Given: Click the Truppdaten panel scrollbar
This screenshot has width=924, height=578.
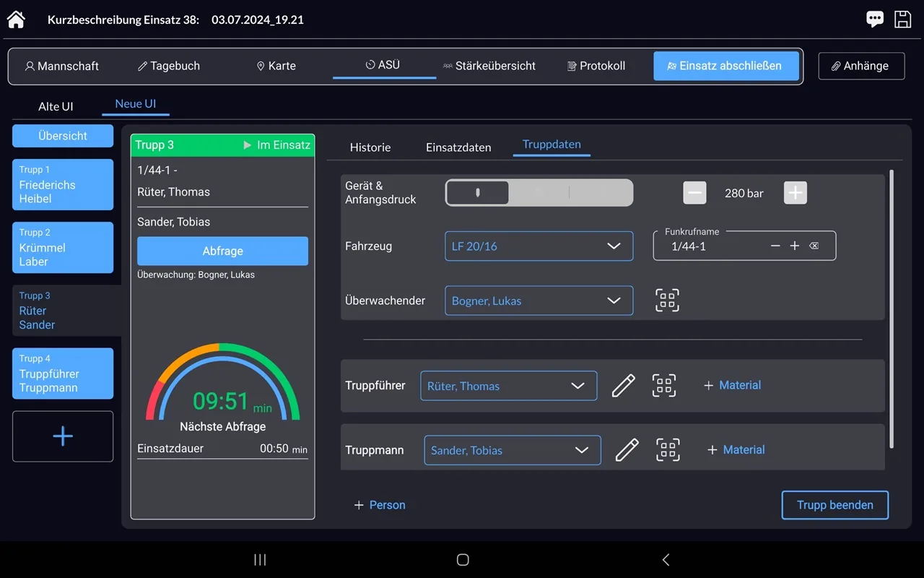Looking at the screenshot, I should [x=892, y=309].
